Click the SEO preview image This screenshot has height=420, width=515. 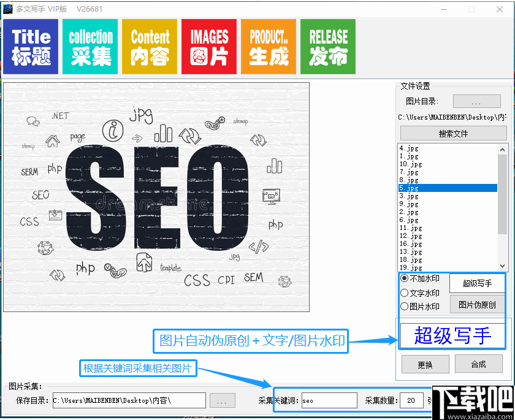pos(156,197)
